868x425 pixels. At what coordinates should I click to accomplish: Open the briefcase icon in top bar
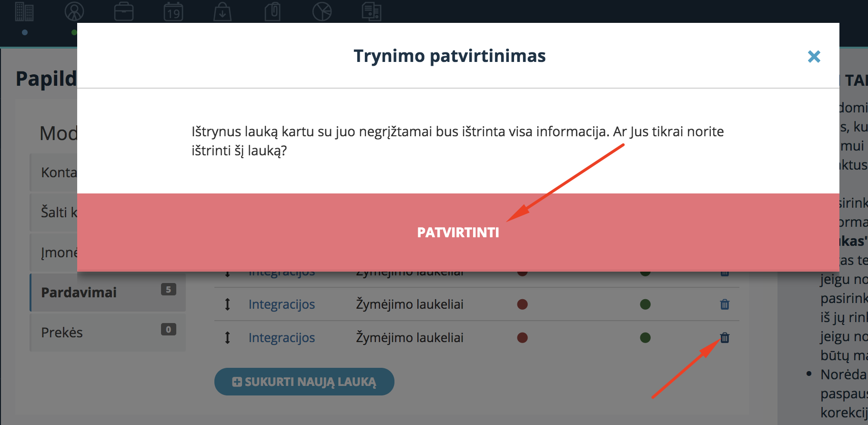124,11
